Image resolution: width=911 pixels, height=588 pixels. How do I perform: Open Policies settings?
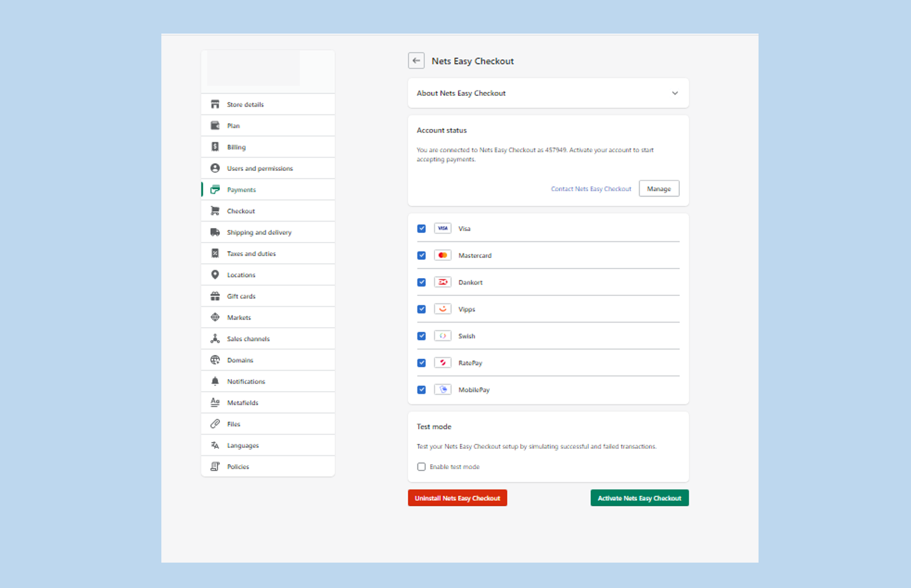point(268,467)
